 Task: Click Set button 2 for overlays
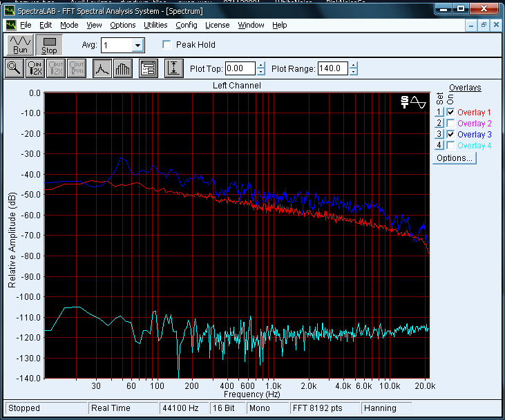[439, 123]
